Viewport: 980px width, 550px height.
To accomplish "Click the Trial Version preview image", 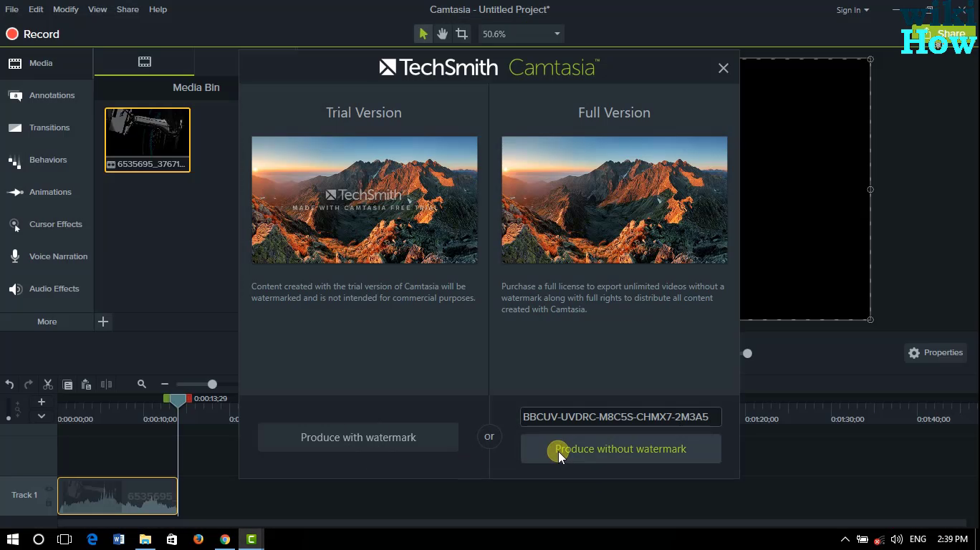I will [x=365, y=200].
